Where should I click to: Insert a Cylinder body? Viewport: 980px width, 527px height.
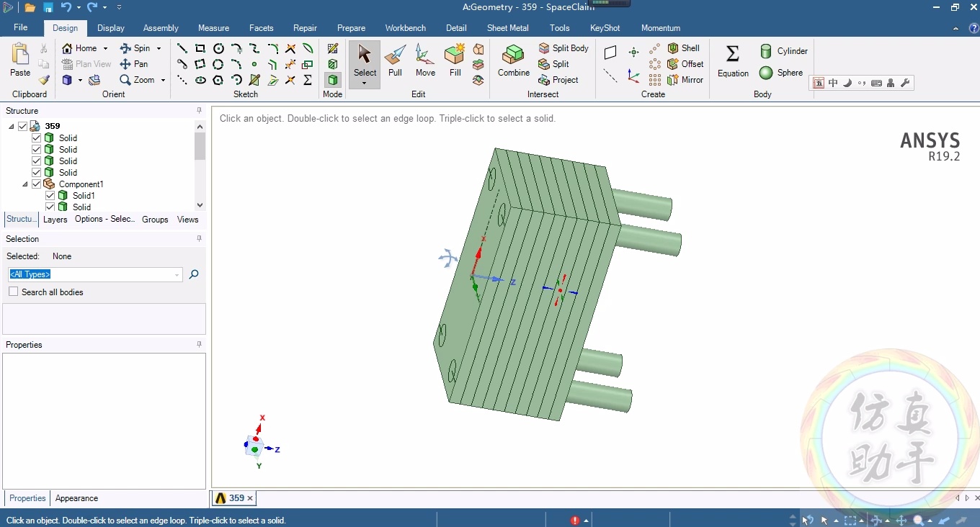(784, 51)
